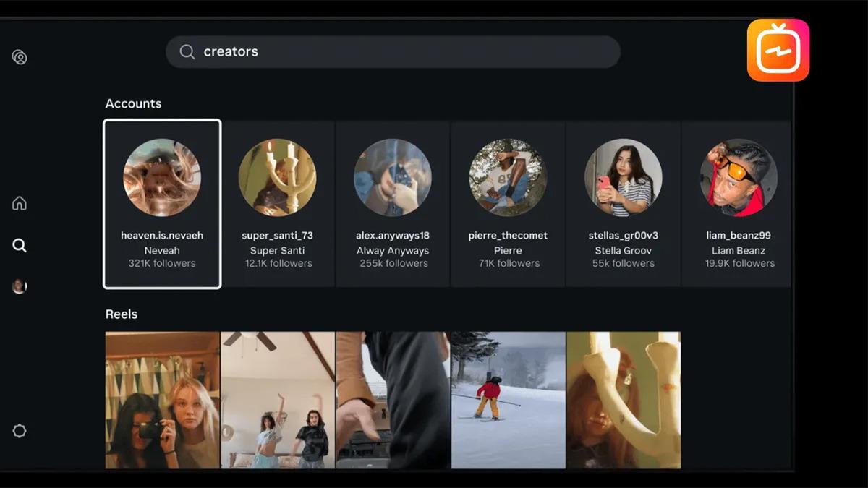Viewport: 868px width, 488px height.
Task: Open the super_santi_73 profile
Action: tap(277, 202)
